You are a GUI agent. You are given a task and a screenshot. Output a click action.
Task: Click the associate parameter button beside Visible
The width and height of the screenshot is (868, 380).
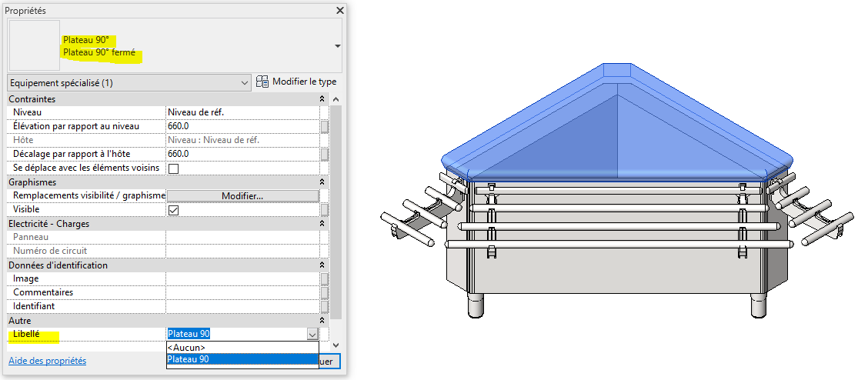[325, 210]
